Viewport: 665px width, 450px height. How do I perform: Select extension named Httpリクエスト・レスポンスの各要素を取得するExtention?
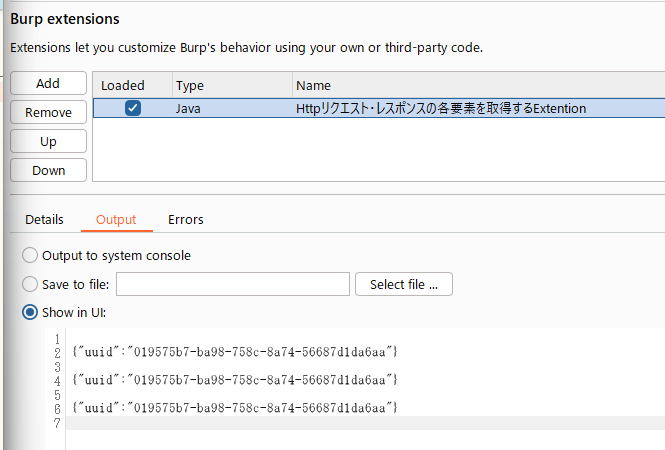point(441,109)
